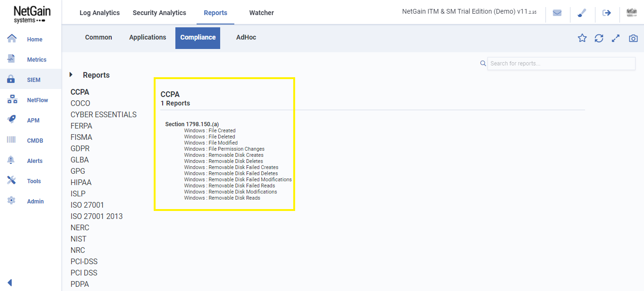Open Windows : Removable Disk Modifications report
The width and height of the screenshot is (644, 291).
[x=231, y=192]
